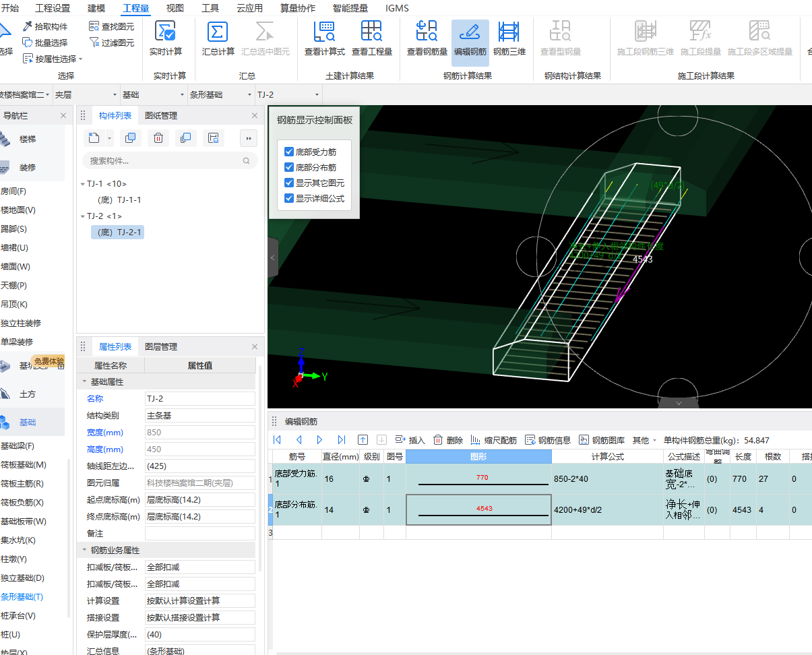812x655 pixels.
Task: Open the 其他 dropdown in rebar toolbar
Action: click(644, 440)
